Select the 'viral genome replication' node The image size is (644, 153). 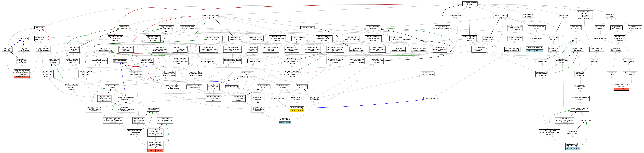[7, 49]
